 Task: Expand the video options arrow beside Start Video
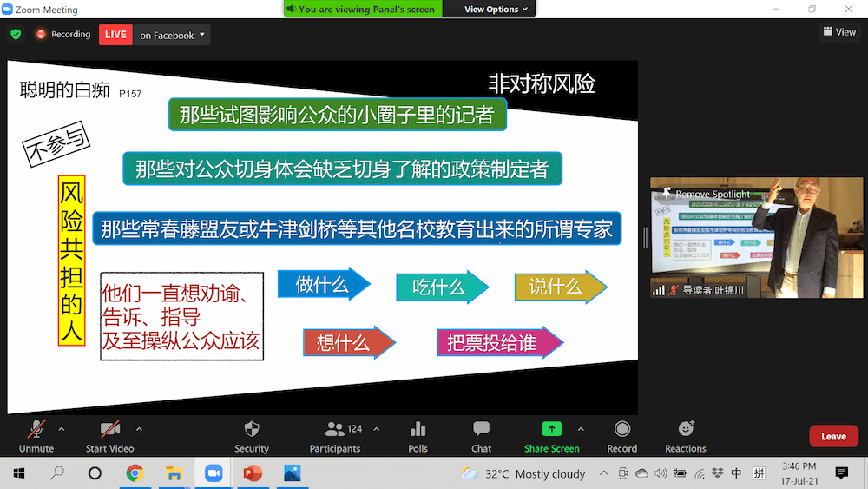[x=139, y=429]
